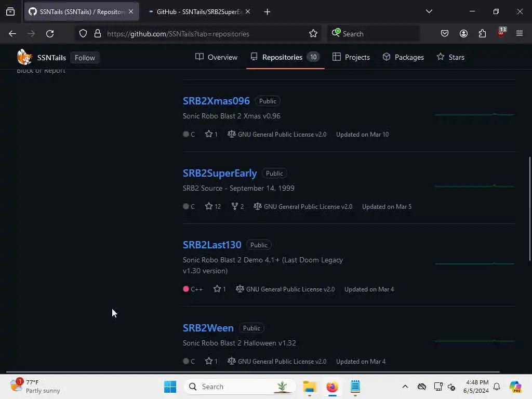Click the Windows Start button
This screenshot has height=399, width=532.
tap(170, 387)
